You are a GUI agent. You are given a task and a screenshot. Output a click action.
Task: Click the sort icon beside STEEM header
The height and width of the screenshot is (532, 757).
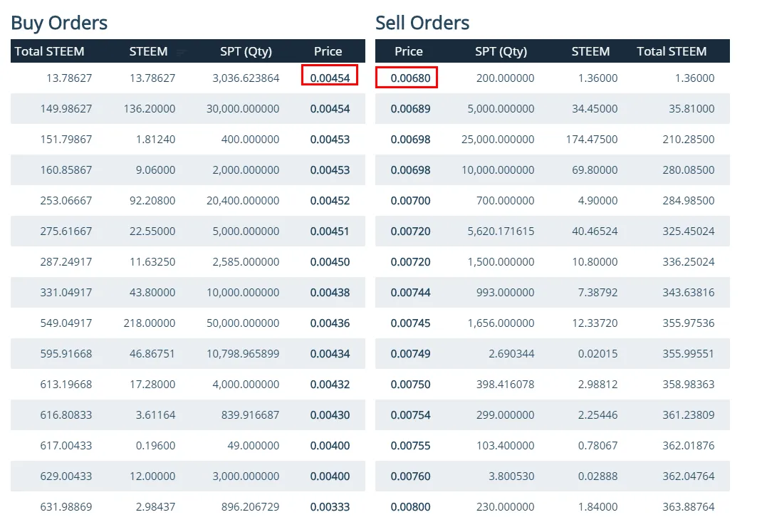pos(181,52)
